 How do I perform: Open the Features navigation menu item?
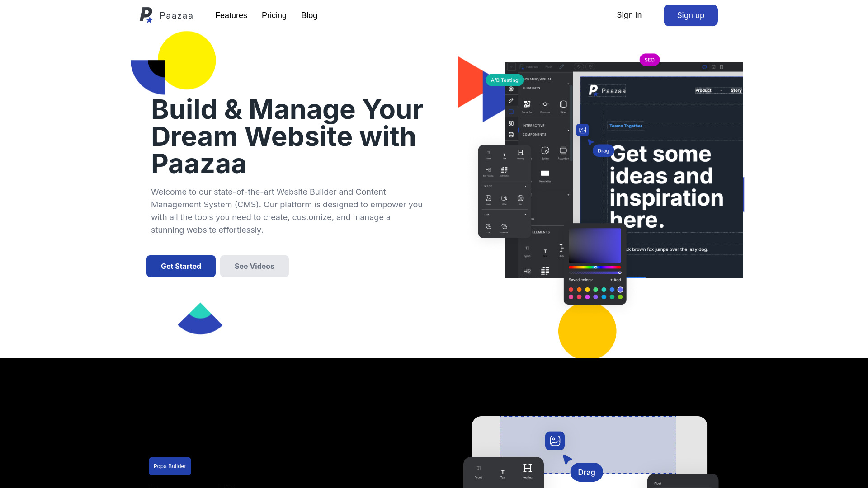(231, 15)
